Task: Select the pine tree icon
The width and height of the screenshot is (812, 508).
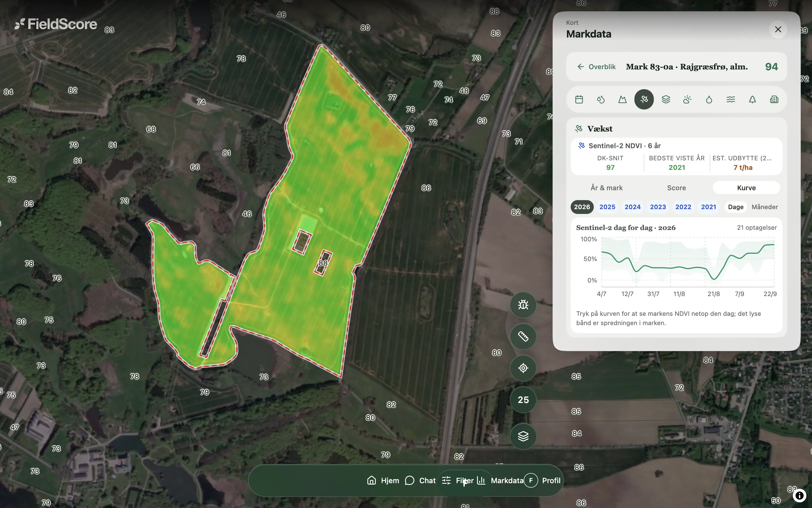Action: 752,99
